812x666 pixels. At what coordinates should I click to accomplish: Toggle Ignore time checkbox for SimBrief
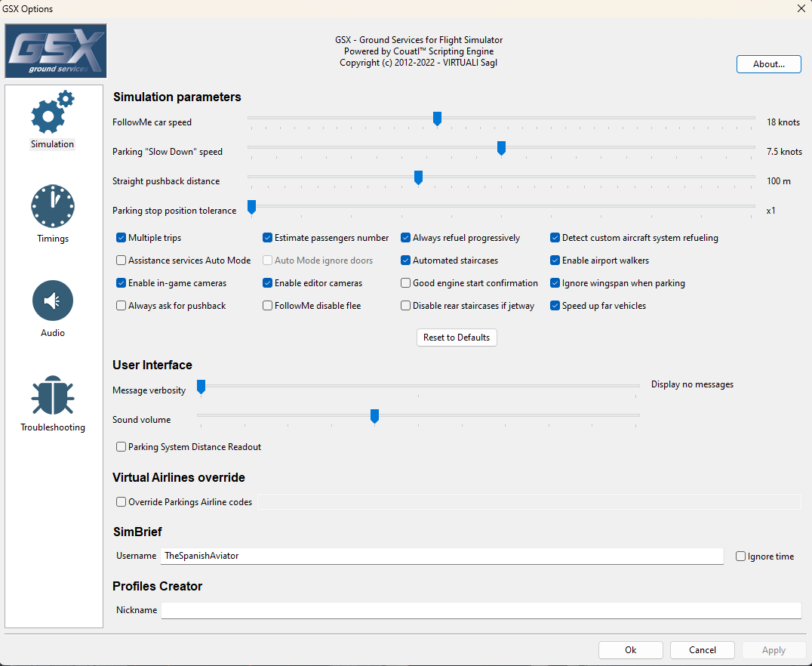(x=741, y=557)
